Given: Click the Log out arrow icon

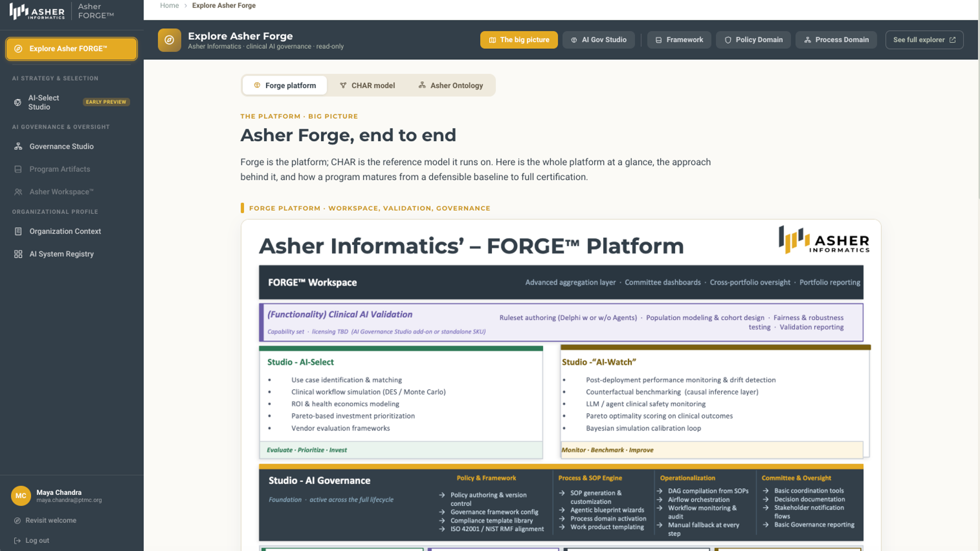Looking at the screenshot, I should click(17, 540).
